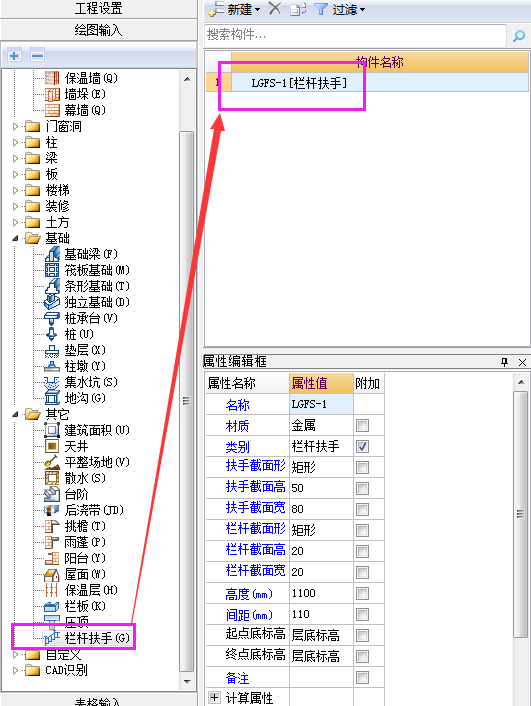Expand the 计算属性 section

(214, 697)
